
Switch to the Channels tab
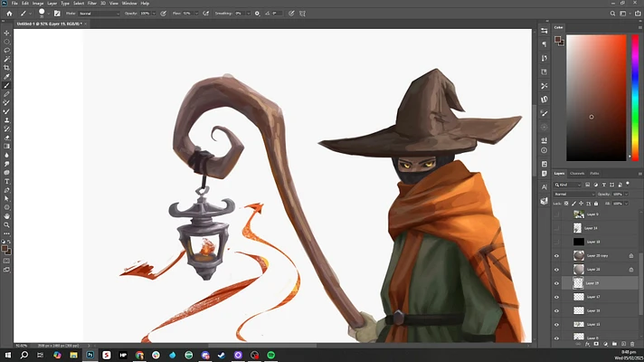click(577, 174)
